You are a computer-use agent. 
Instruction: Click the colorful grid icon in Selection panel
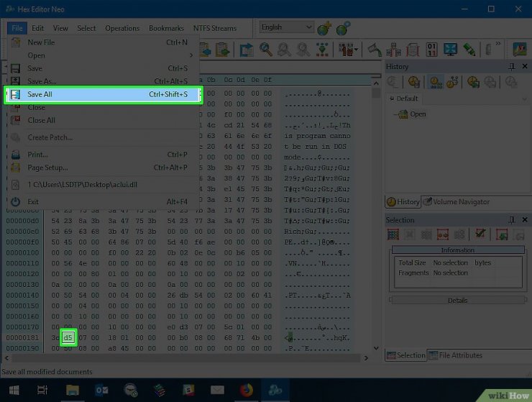click(393, 234)
